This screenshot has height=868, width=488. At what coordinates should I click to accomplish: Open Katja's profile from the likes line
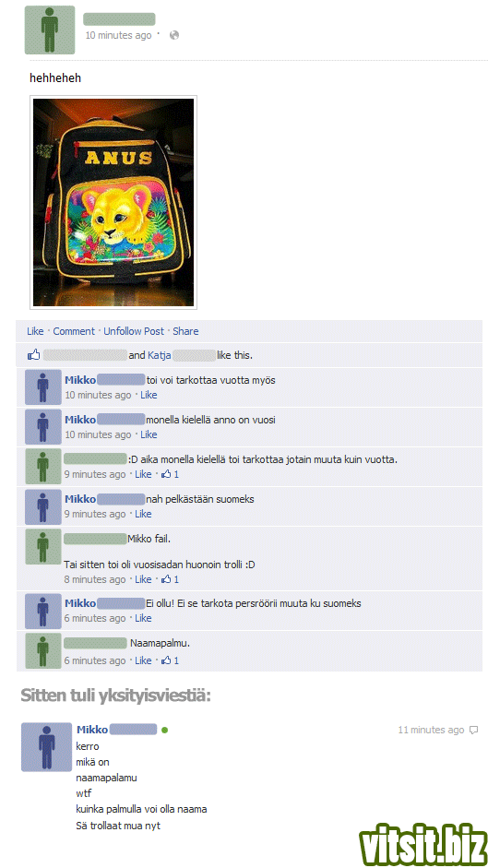click(x=159, y=355)
